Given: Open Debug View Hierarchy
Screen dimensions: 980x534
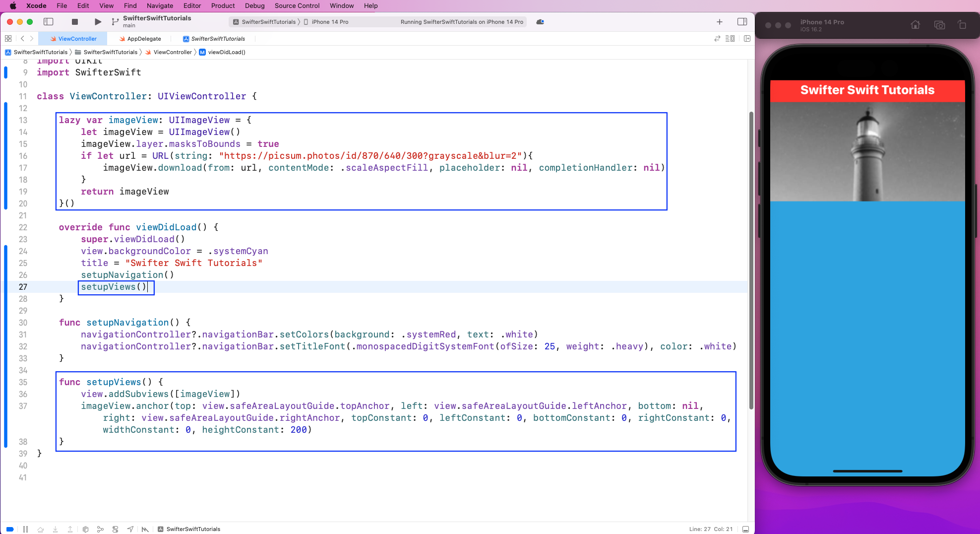Looking at the screenshot, I should (x=85, y=529).
